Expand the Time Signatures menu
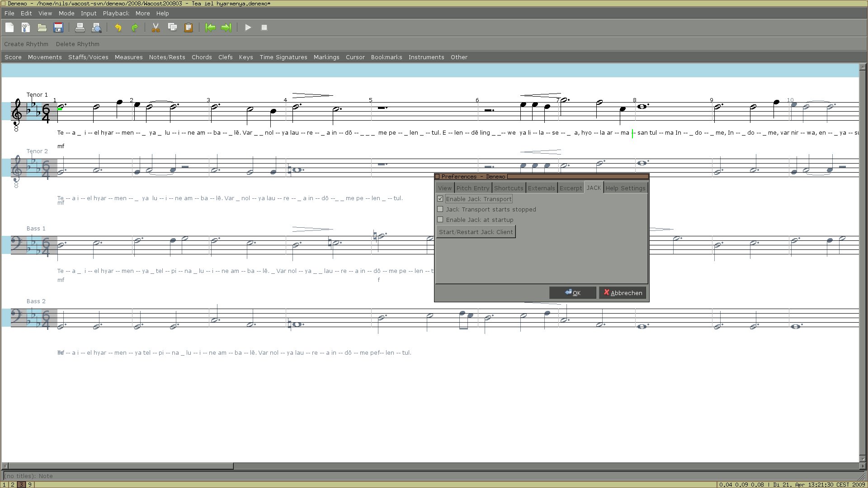This screenshot has height=488, width=868. coord(283,57)
